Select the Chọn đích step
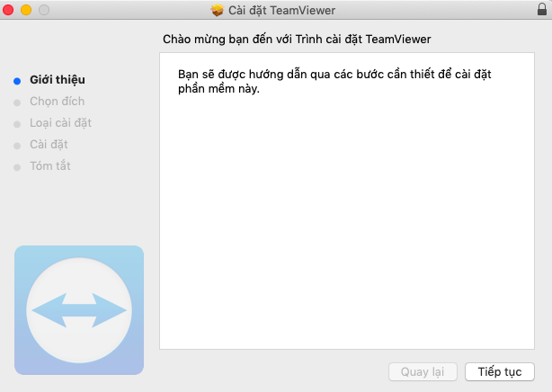The width and height of the screenshot is (552, 392). (57, 102)
